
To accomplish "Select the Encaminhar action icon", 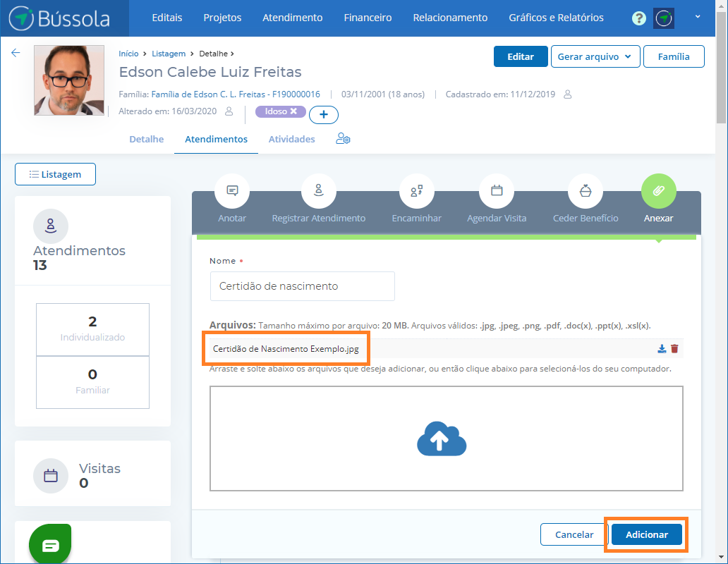I will point(416,190).
